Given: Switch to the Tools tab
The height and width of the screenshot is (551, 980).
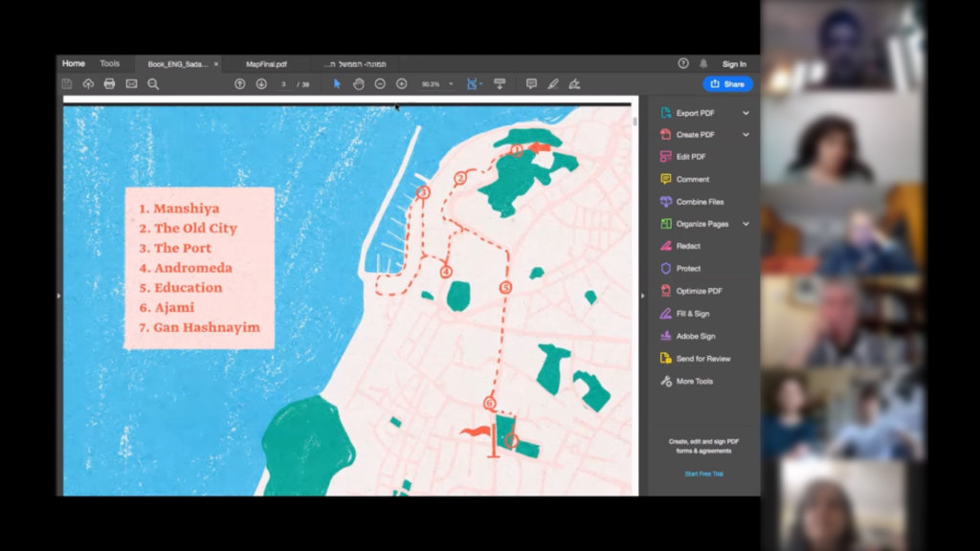Looking at the screenshot, I should (109, 63).
